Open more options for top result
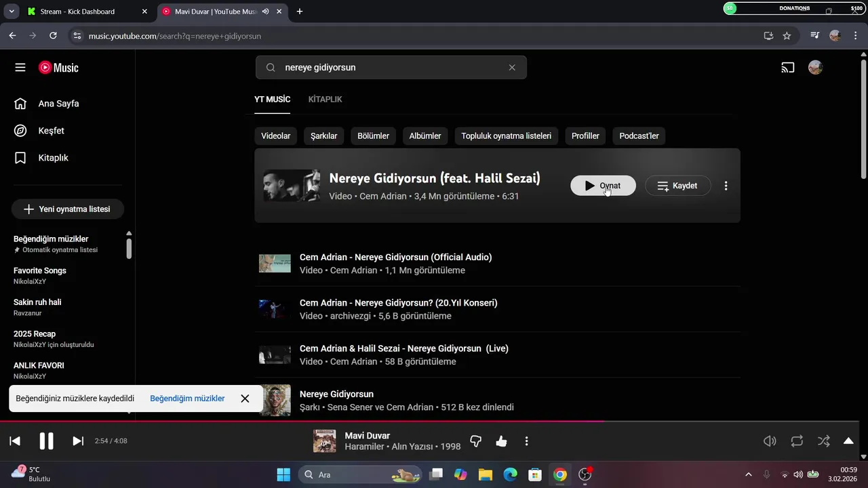 coord(726,186)
